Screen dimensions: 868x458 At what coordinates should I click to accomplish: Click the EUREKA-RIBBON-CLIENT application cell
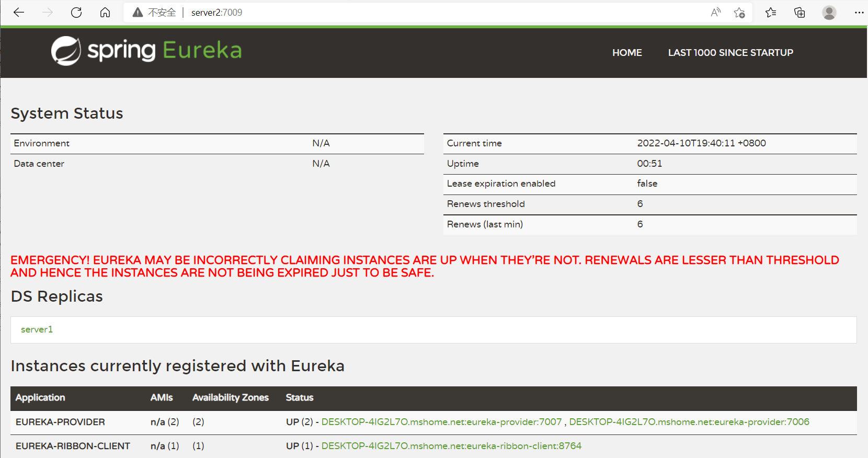(x=73, y=446)
